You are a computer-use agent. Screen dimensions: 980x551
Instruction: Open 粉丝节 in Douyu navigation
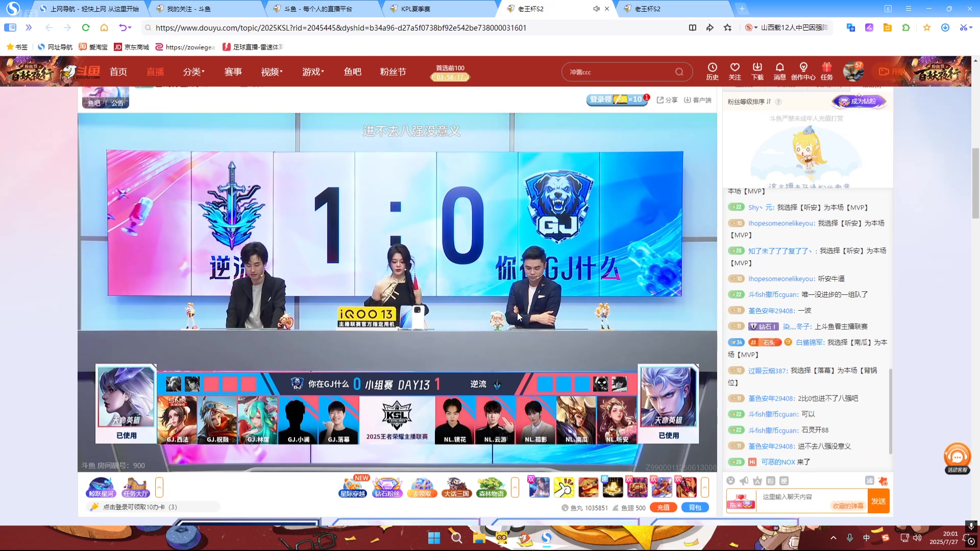pos(393,72)
